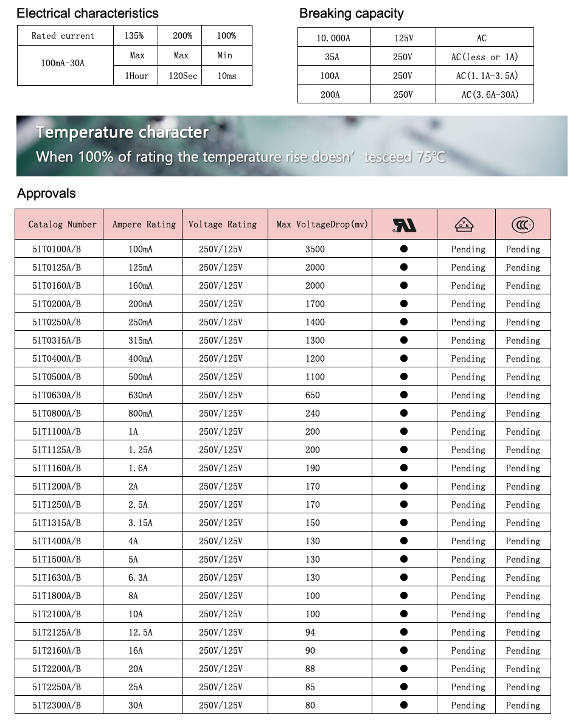Click the 80 voltage drop value
584x728 pixels.
tap(310, 705)
